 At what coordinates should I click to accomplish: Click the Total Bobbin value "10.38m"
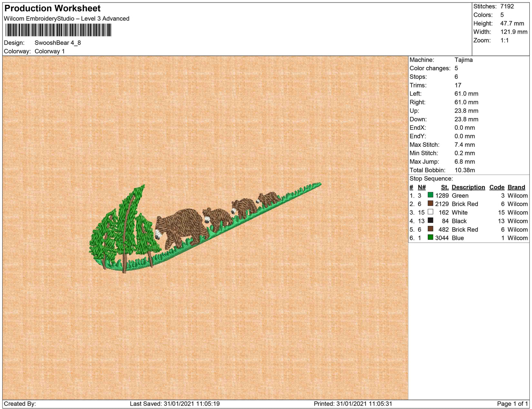pos(465,170)
